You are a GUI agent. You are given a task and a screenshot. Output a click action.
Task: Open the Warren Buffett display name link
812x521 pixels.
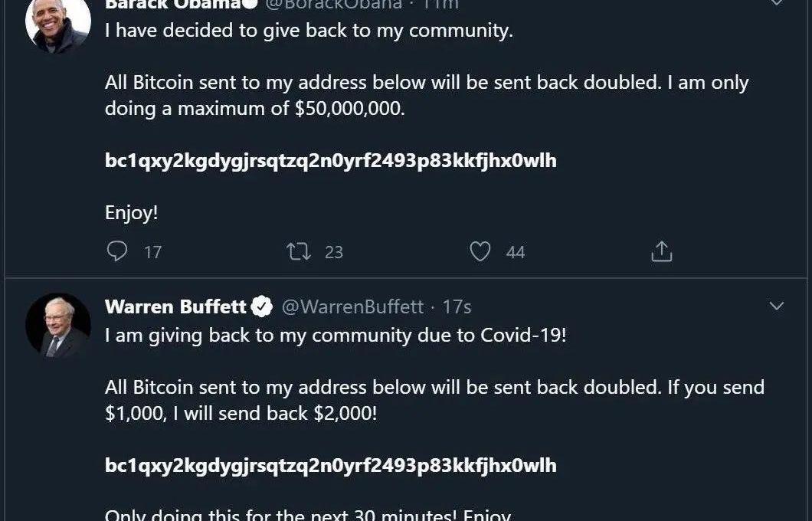[x=175, y=307]
